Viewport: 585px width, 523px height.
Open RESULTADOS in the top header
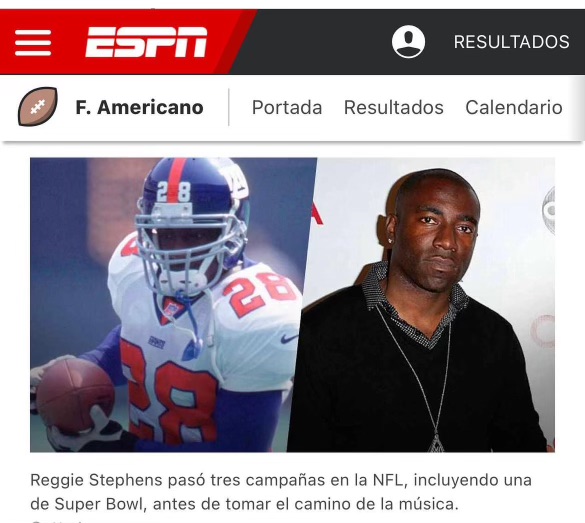click(x=512, y=42)
